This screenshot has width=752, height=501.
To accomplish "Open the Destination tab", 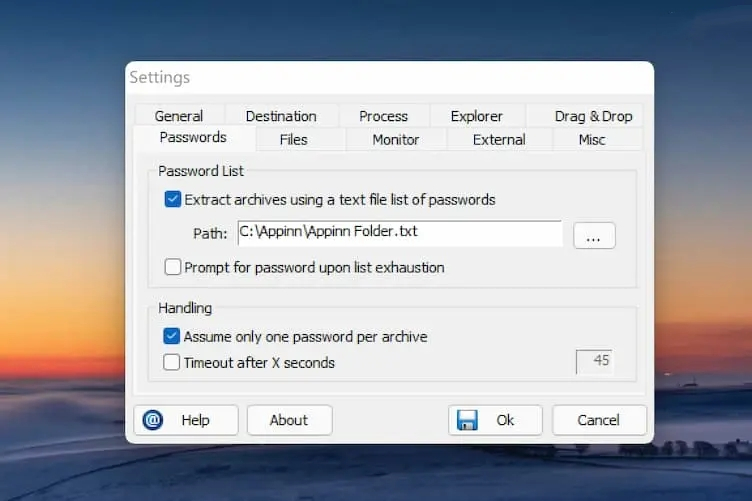I will [x=281, y=116].
